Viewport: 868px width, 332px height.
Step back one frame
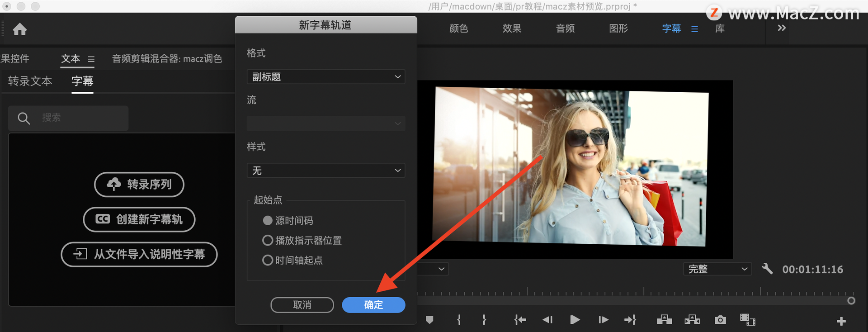[547, 320]
